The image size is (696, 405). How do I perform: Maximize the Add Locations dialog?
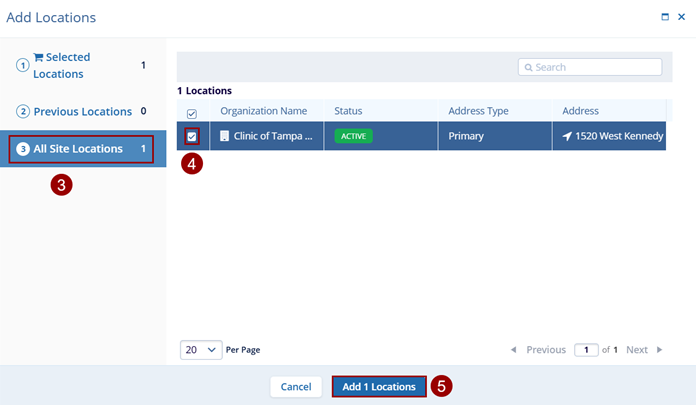[665, 17]
